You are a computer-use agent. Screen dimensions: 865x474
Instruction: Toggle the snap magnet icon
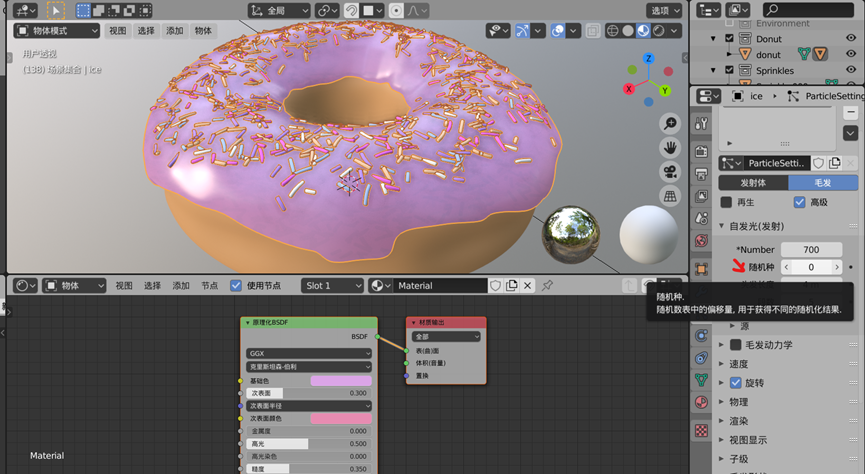tap(351, 10)
